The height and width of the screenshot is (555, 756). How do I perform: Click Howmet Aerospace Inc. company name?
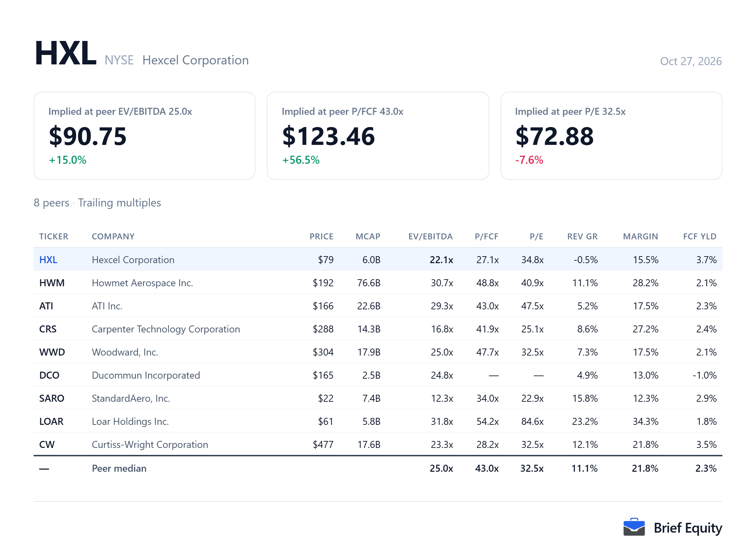pos(142,283)
